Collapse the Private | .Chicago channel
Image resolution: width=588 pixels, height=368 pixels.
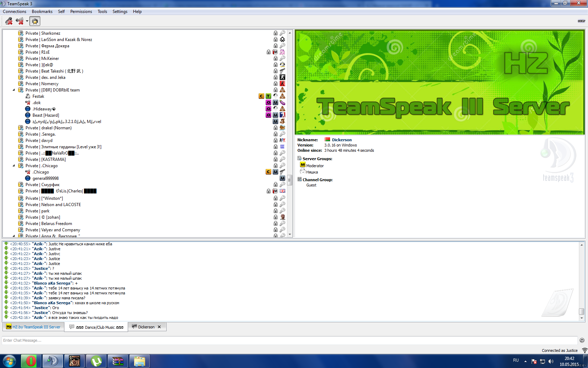point(14,166)
